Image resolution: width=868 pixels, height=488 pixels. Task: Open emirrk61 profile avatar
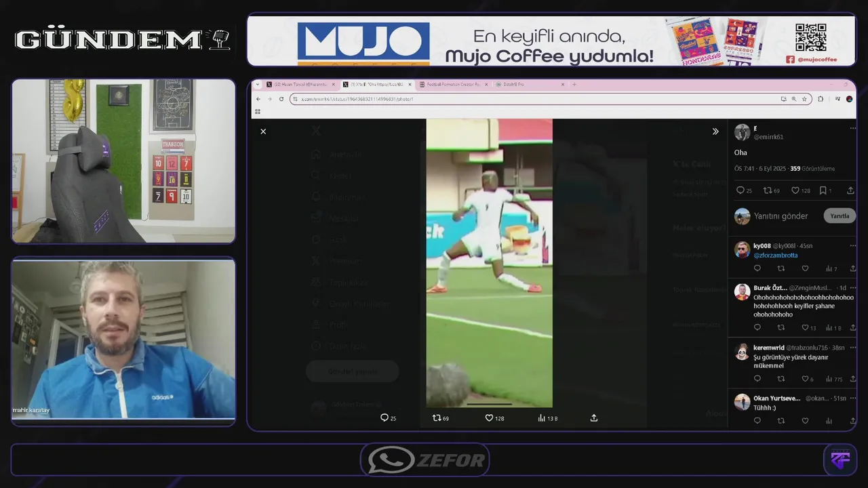coord(742,132)
